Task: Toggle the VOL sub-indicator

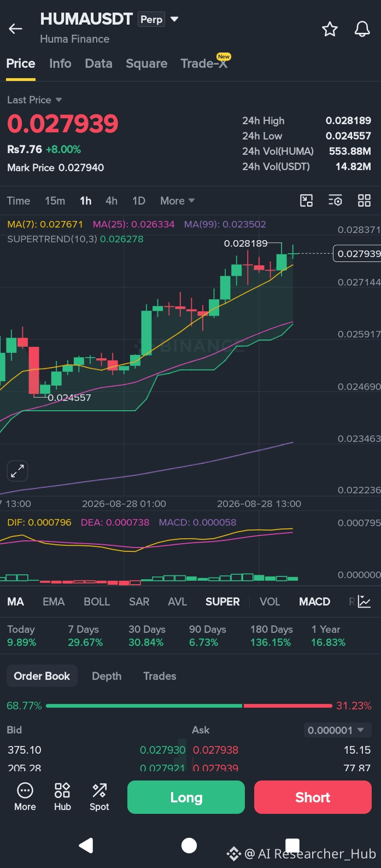Action: tap(269, 602)
